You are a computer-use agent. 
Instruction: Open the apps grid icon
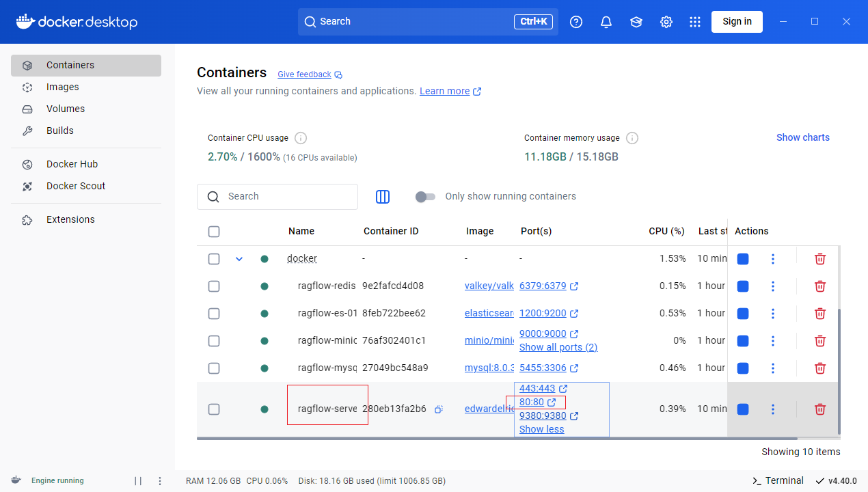coord(695,22)
